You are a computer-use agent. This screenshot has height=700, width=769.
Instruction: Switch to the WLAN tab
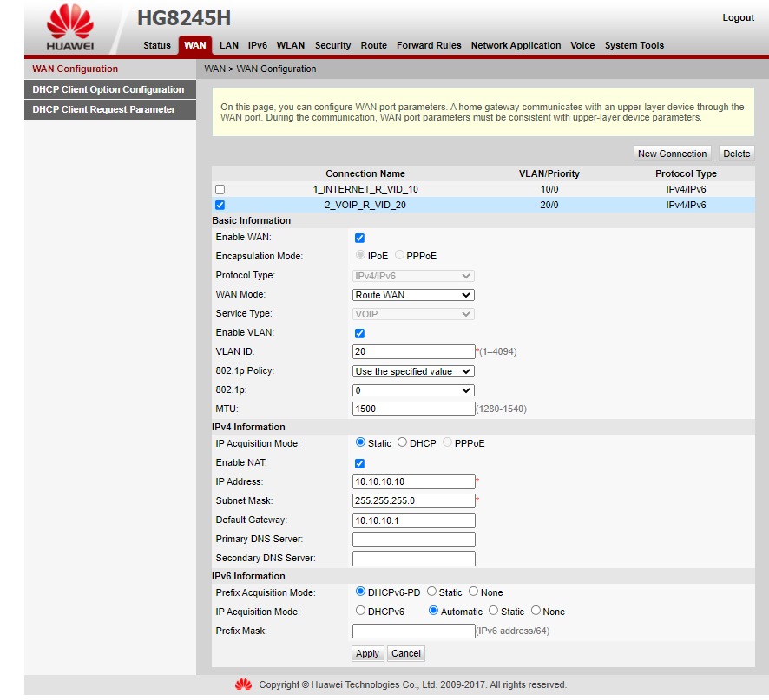pyautogui.click(x=291, y=45)
